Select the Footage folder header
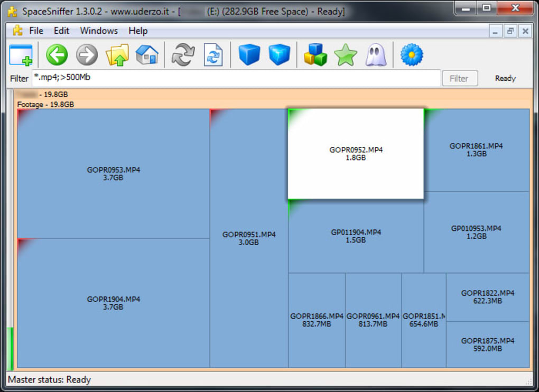539x392 pixels. coord(45,105)
